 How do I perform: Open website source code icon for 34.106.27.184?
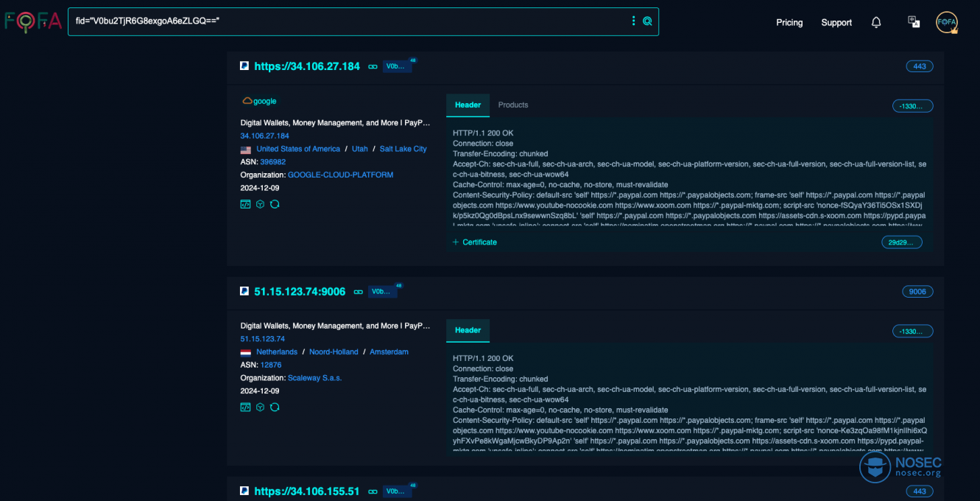pyautogui.click(x=245, y=204)
